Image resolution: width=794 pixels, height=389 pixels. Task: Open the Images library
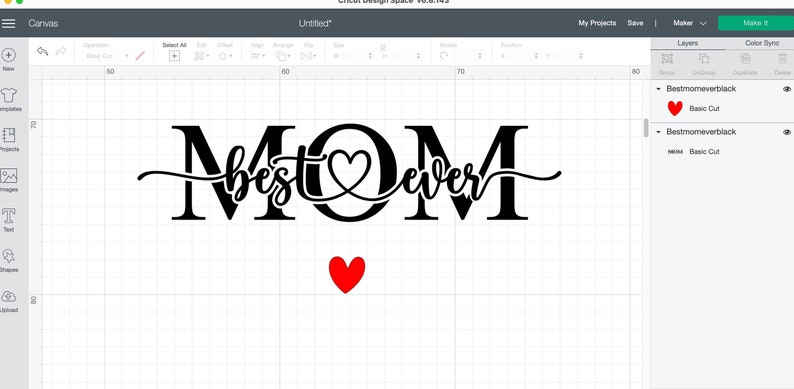pyautogui.click(x=9, y=180)
